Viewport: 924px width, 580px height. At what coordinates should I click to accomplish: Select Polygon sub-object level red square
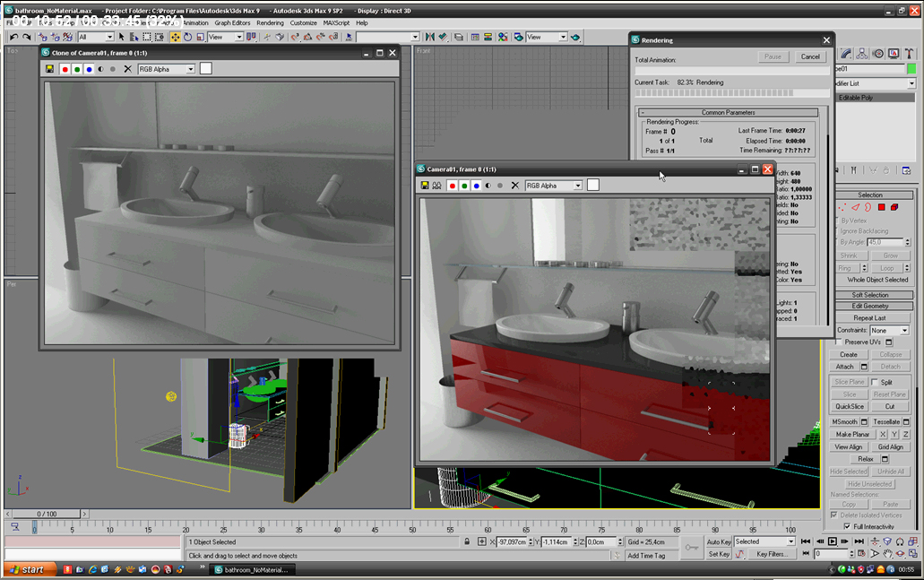click(x=881, y=207)
